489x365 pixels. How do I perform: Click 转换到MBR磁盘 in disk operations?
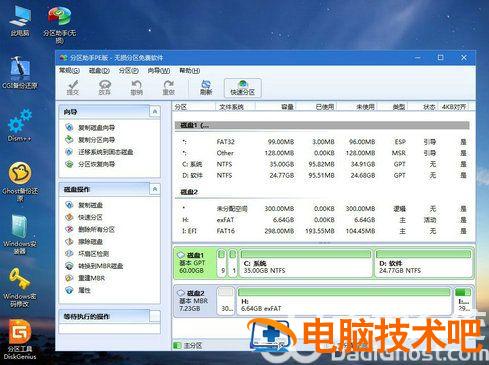(x=94, y=266)
